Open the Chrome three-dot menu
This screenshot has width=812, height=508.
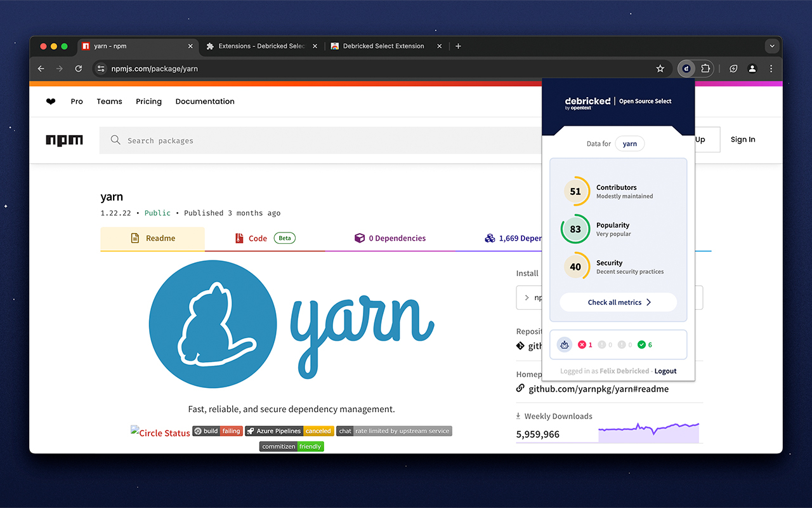point(771,69)
